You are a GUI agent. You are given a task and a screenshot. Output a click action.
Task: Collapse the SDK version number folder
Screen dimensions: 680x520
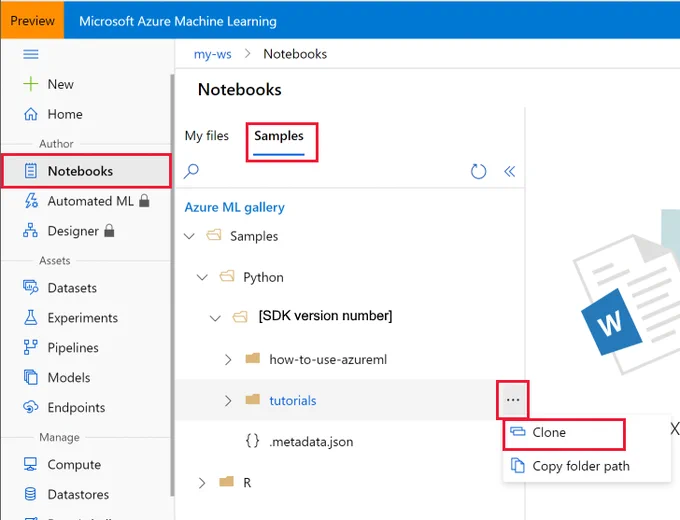(x=215, y=318)
